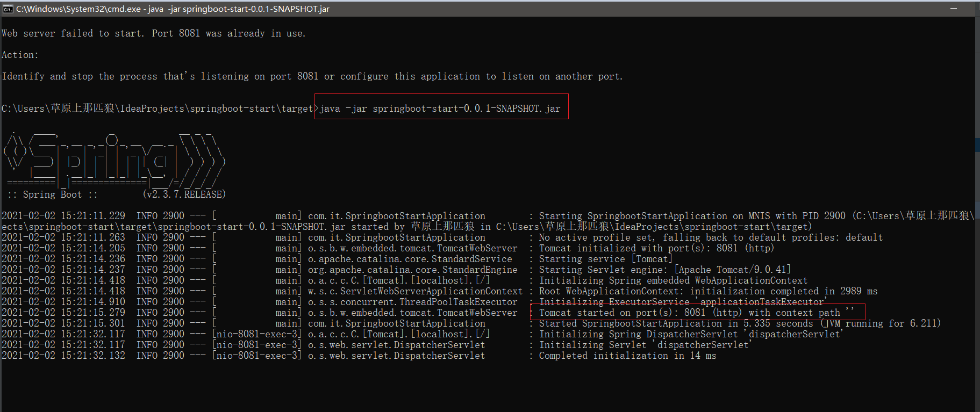Click the ":: Spring Boot ::" label

click(x=52, y=194)
